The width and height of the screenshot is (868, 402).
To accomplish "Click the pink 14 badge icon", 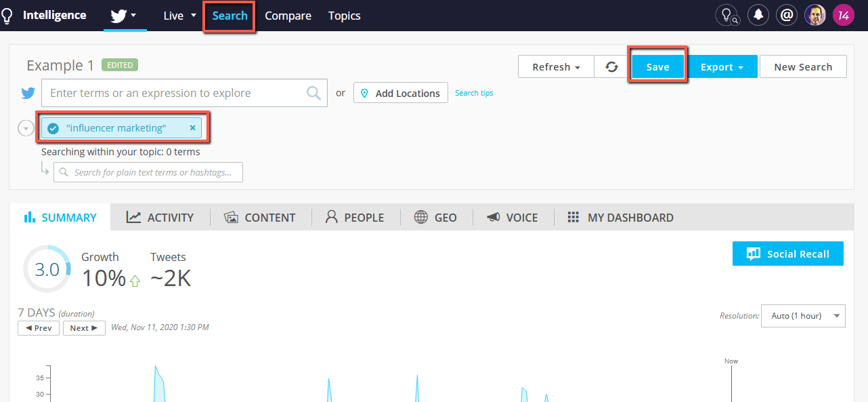I will [x=844, y=15].
